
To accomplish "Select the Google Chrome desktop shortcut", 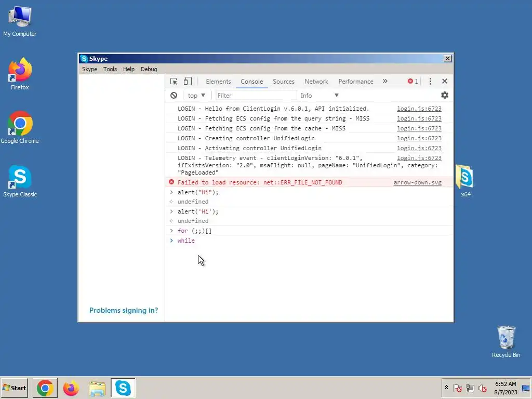I will [20, 127].
